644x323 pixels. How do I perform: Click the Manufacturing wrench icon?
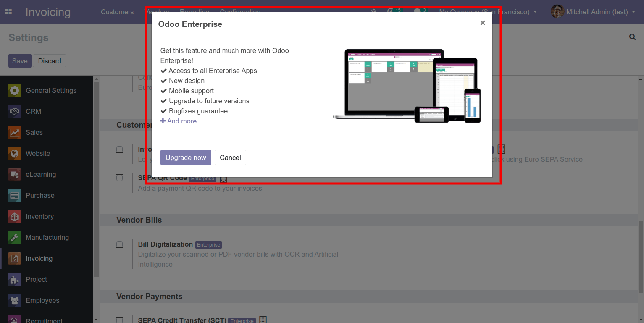click(x=15, y=237)
